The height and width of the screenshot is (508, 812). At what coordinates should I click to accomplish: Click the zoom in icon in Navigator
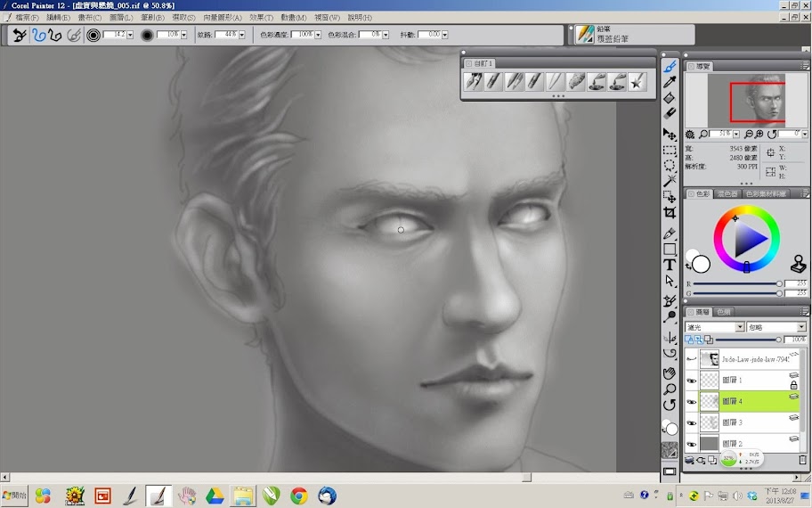point(759,135)
